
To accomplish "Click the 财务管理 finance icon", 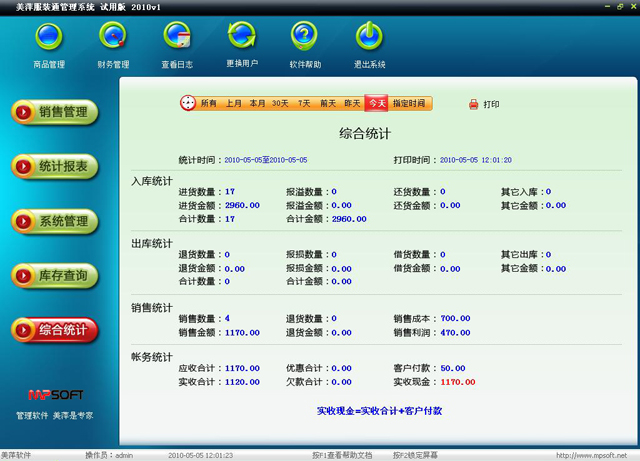I will (113, 38).
